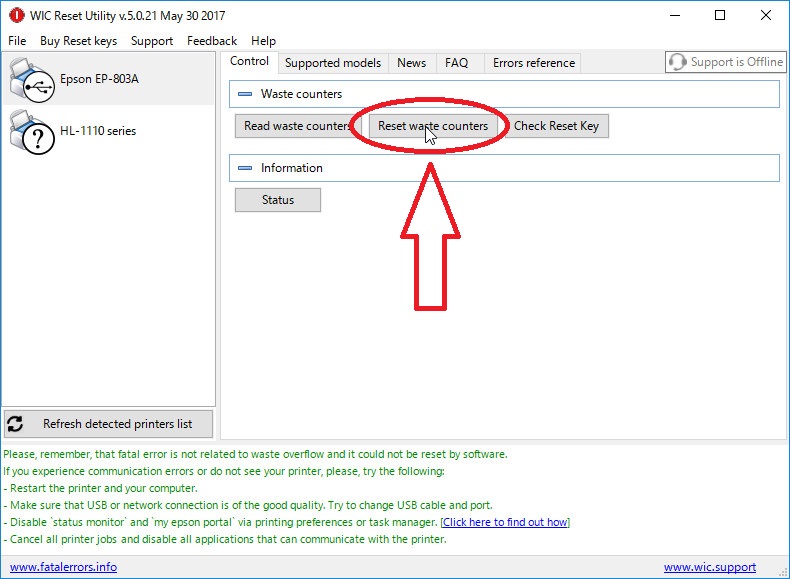Click the Support headset icon
Viewport: 790px width, 579px height.
pos(678,62)
